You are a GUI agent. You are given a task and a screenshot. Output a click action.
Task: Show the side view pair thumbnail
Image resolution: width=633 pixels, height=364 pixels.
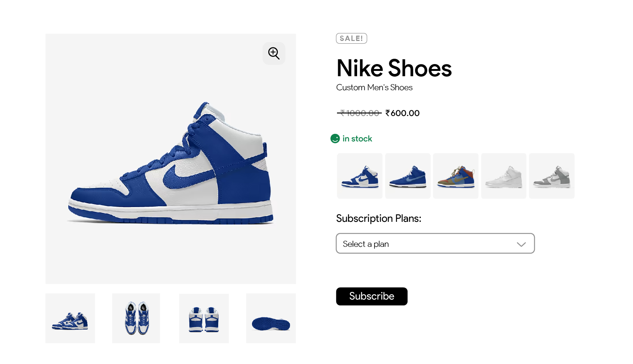70,318
